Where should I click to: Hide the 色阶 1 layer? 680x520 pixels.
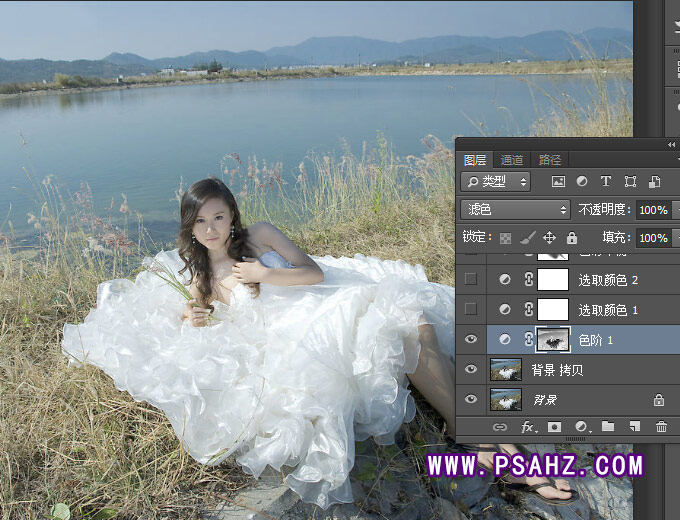[471, 340]
